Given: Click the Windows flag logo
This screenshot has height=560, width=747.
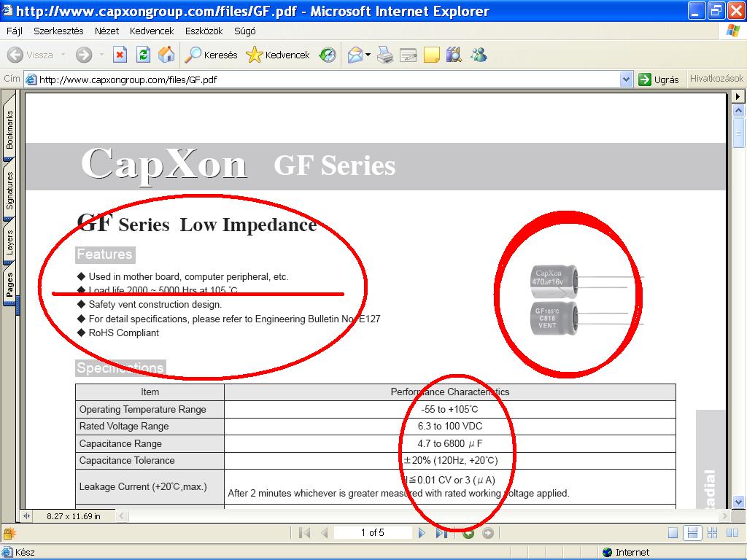Looking at the screenshot, I should pos(732,31).
